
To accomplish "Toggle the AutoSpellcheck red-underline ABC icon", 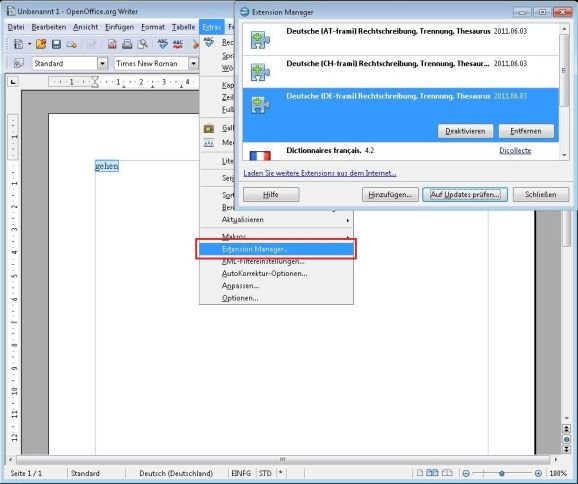I will tap(178, 44).
